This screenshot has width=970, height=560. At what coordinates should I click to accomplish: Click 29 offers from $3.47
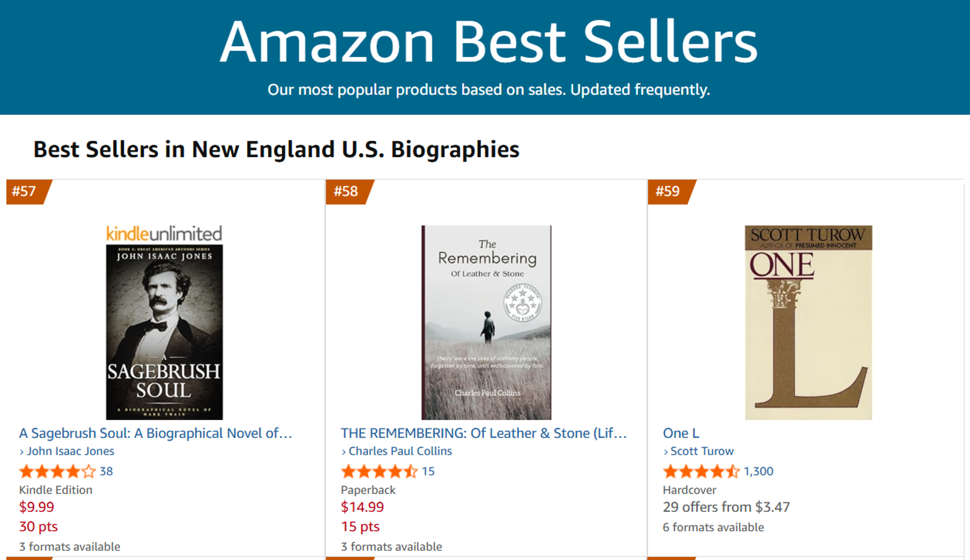726,507
